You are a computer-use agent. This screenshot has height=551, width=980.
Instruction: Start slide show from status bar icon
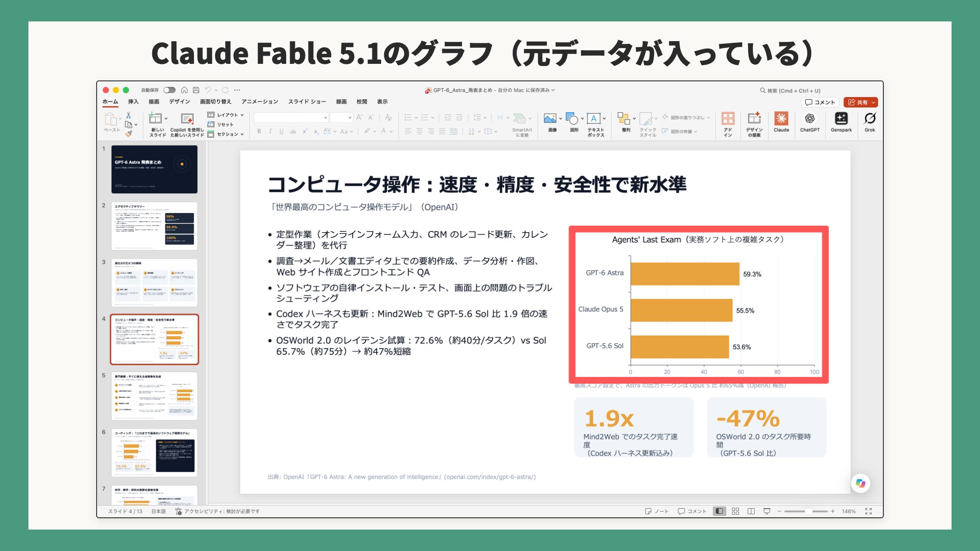point(767,511)
